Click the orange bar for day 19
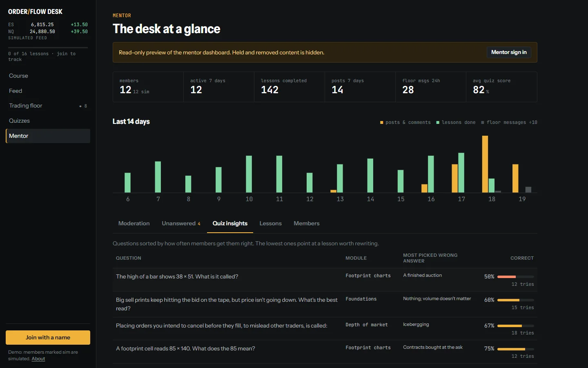Screen dimensions: 588x368 (515, 178)
